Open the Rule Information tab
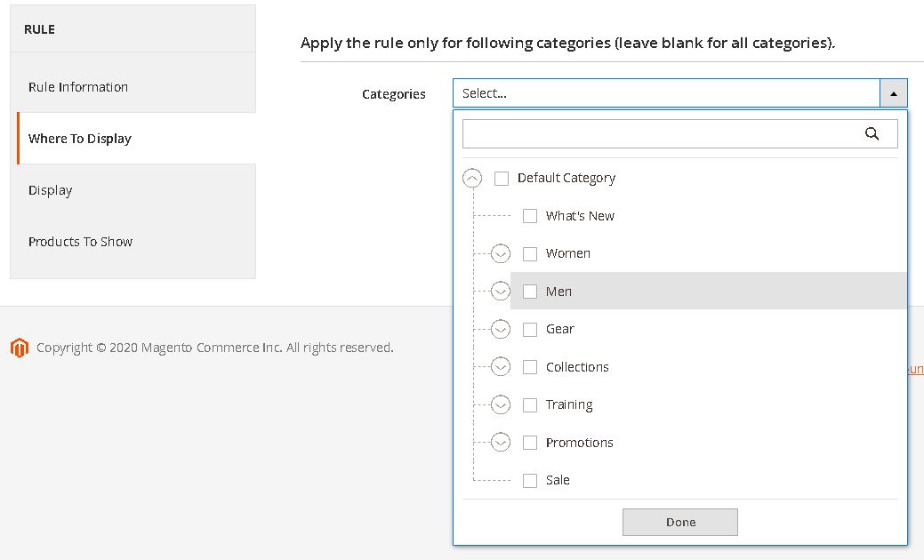The image size is (924, 560). pos(78,87)
